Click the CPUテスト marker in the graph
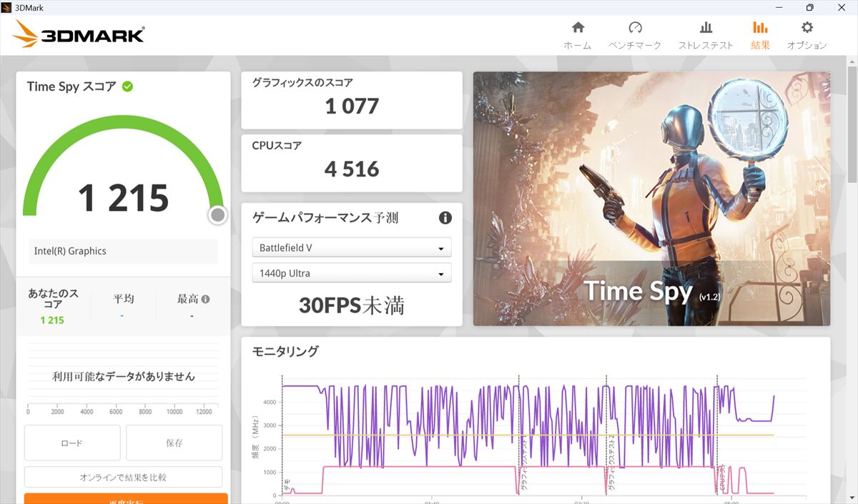Image resolution: width=858 pixels, height=504 pixels. coord(721,476)
